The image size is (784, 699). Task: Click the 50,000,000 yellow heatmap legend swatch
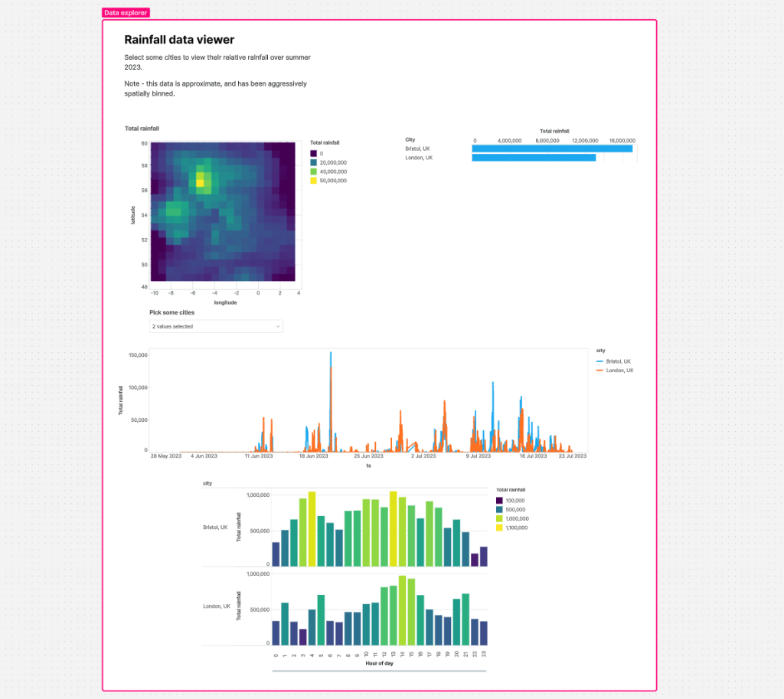[315, 181]
